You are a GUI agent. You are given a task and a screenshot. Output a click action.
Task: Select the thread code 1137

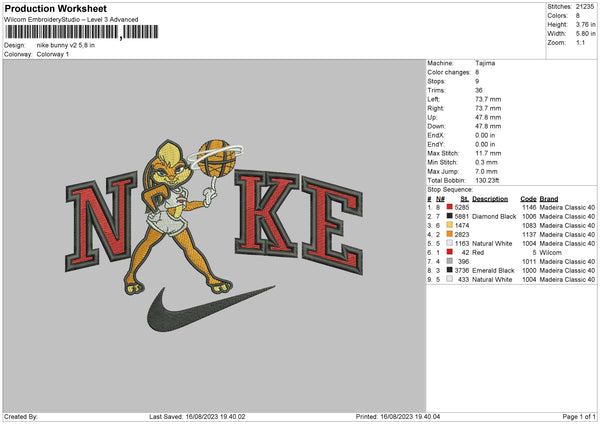pyautogui.click(x=529, y=234)
